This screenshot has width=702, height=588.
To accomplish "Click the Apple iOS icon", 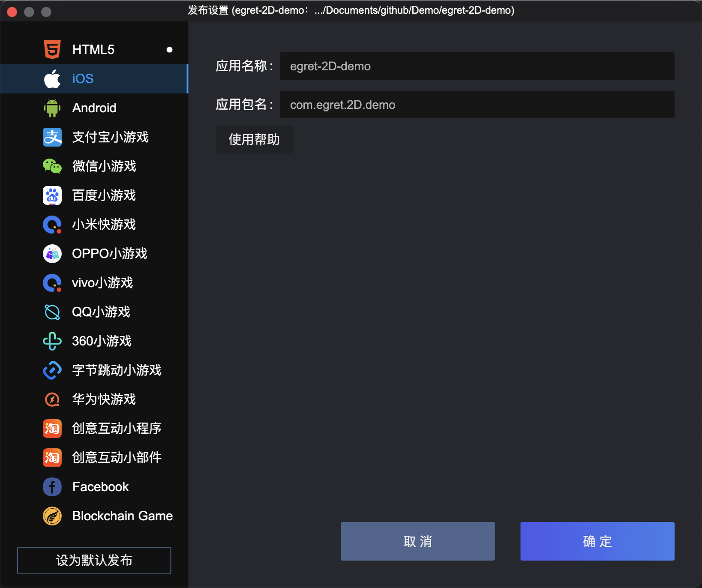I will click(x=52, y=79).
